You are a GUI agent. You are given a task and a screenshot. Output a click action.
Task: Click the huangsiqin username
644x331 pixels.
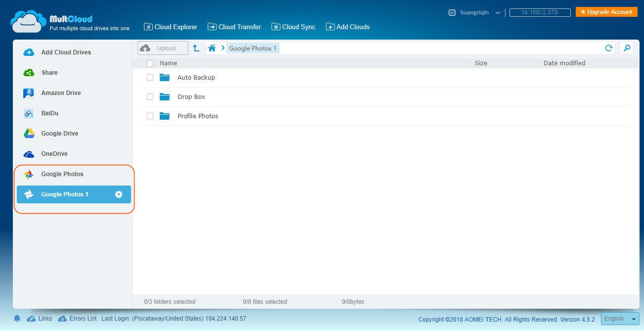pos(474,12)
